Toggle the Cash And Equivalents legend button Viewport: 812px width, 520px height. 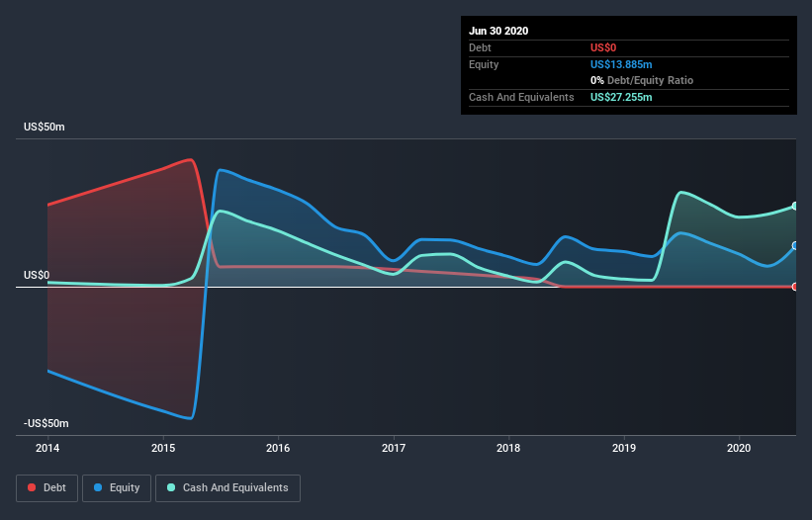click(x=227, y=488)
